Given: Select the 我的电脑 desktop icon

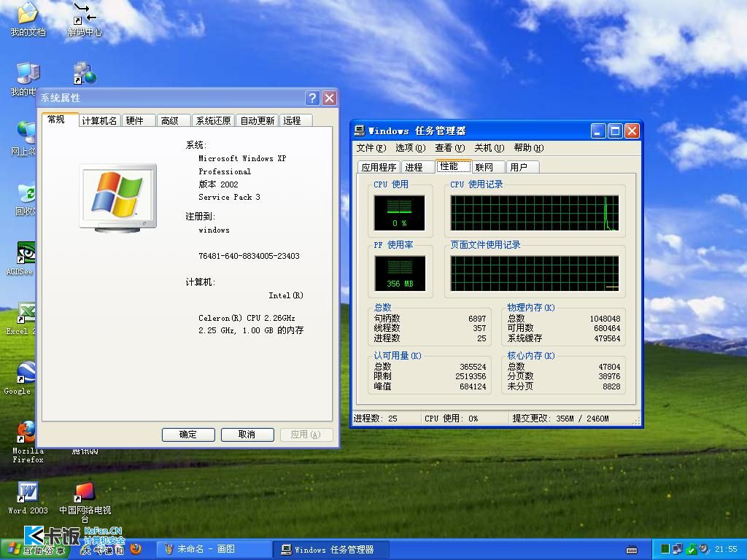Looking at the screenshot, I should (23, 79).
